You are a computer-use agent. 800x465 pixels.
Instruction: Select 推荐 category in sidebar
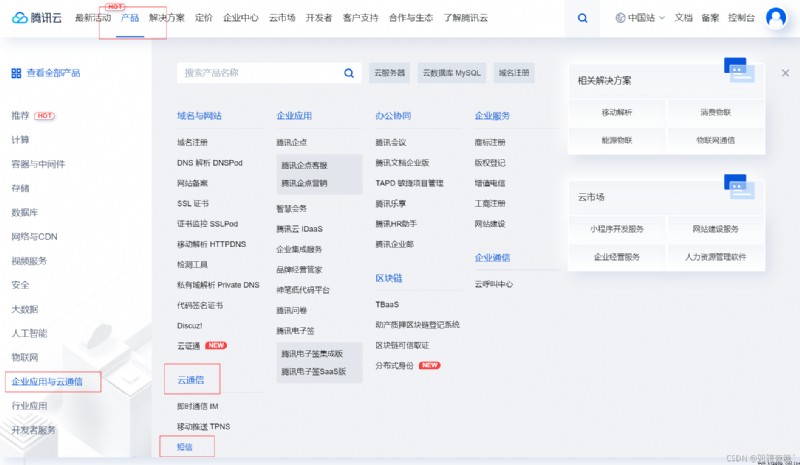(x=20, y=115)
